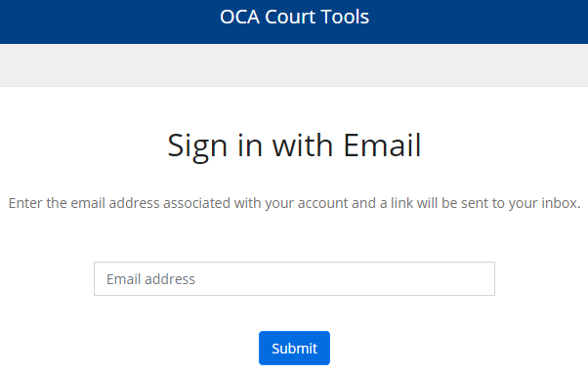Place cursor in the Email address box

(x=294, y=278)
